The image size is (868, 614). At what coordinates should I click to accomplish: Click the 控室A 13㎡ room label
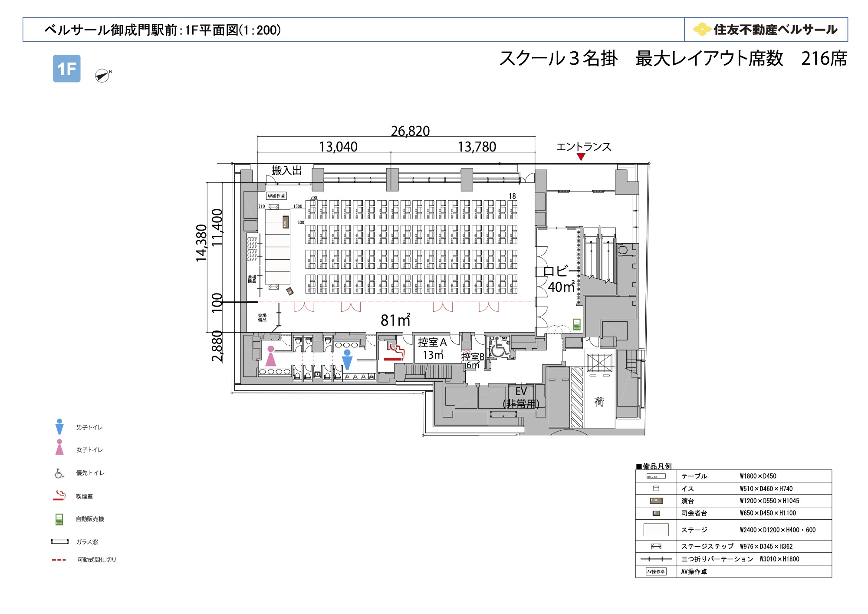click(433, 349)
